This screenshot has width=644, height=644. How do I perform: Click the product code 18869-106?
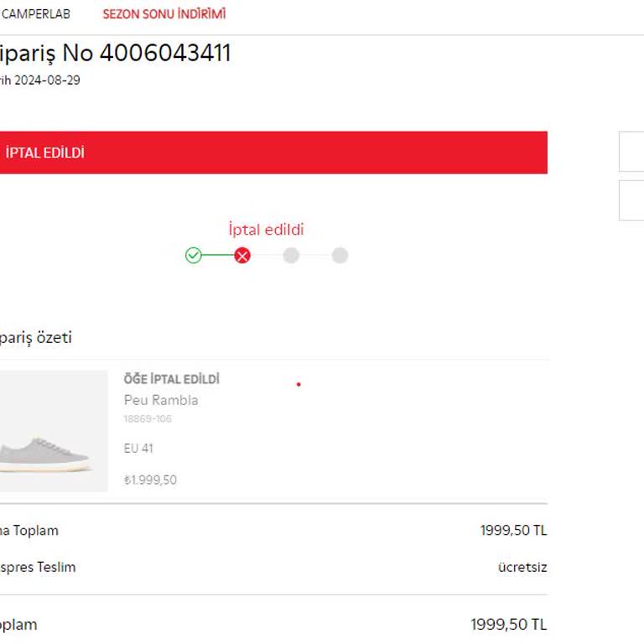pyautogui.click(x=148, y=418)
